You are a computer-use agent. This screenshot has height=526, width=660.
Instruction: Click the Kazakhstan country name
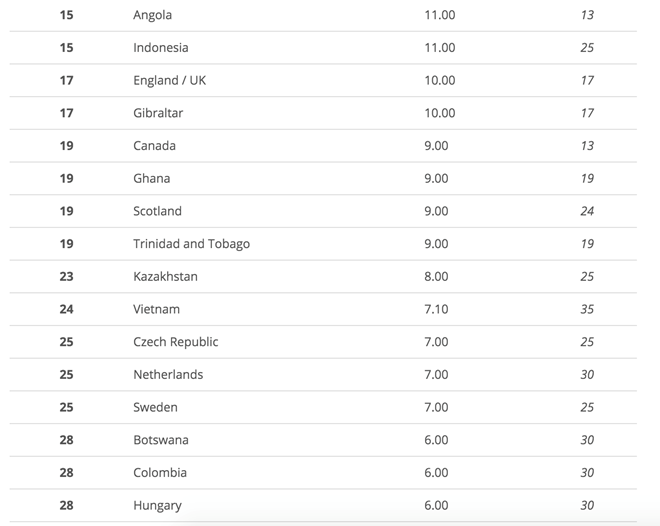165,276
